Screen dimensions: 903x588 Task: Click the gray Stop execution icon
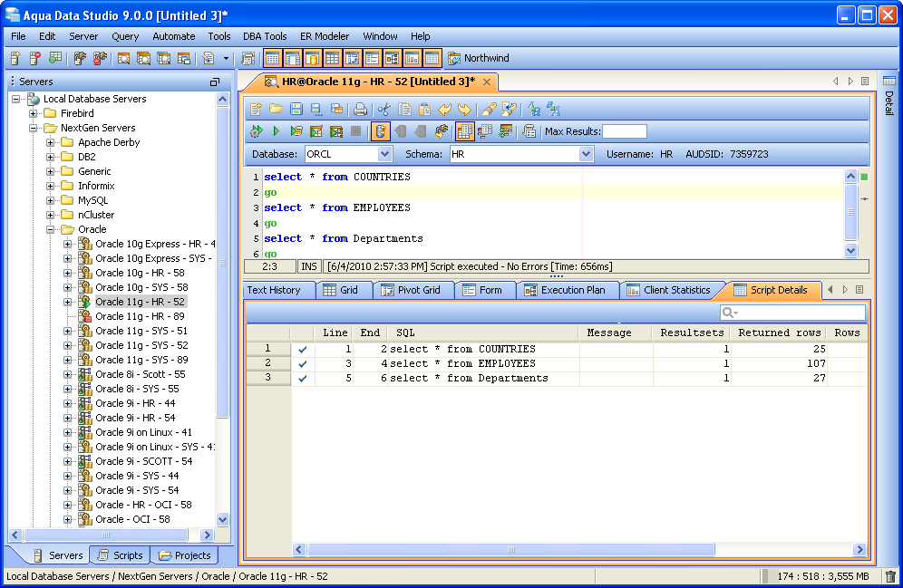click(356, 131)
